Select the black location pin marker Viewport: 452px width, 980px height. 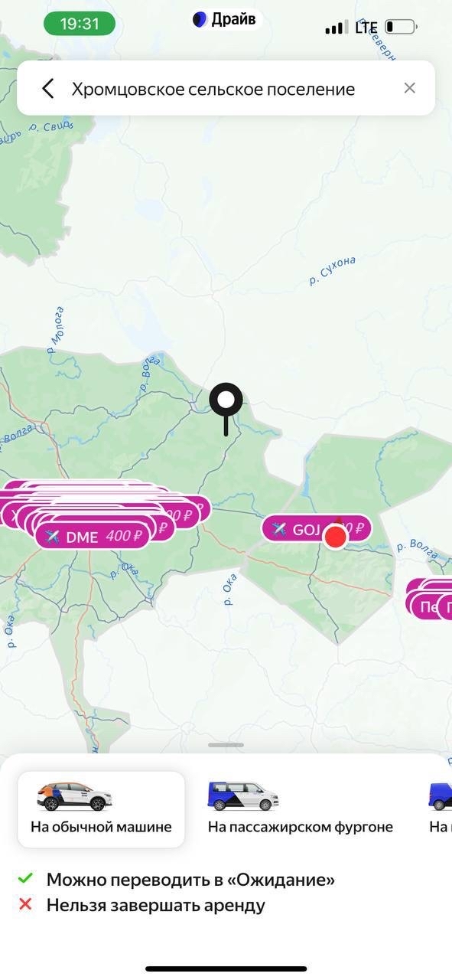click(226, 409)
